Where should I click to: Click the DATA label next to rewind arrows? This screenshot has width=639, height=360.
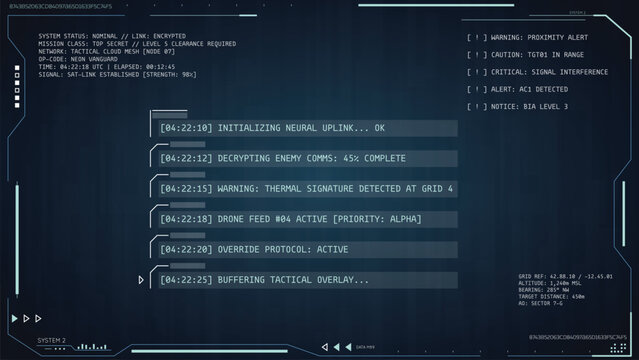pos(365,347)
